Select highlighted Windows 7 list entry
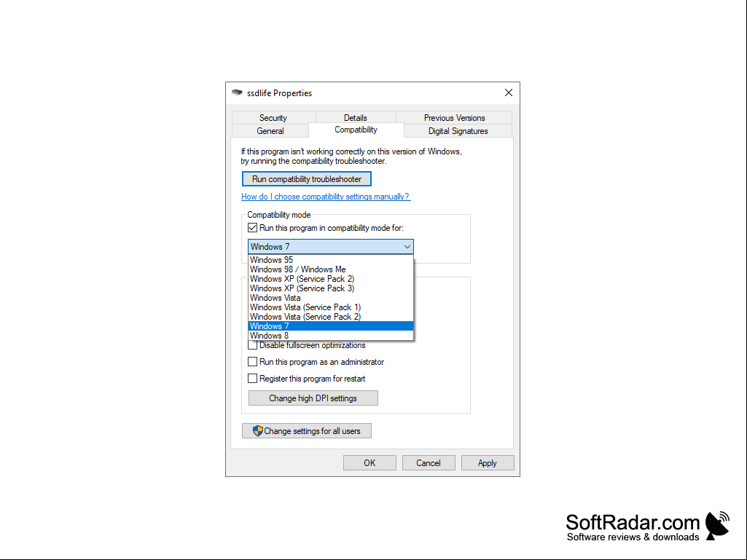The height and width of the screenshot is (560, 747). coord(331,326)
